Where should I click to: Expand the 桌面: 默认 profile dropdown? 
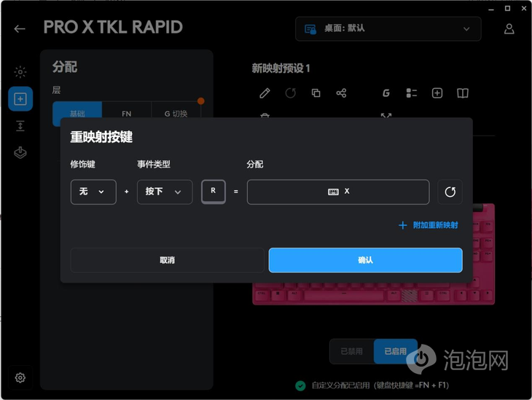click(x=388, y=29)
